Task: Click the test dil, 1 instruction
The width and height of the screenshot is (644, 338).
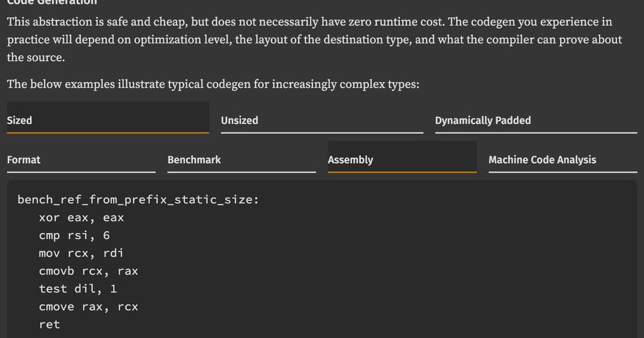Action: click(x=78, y=288)
